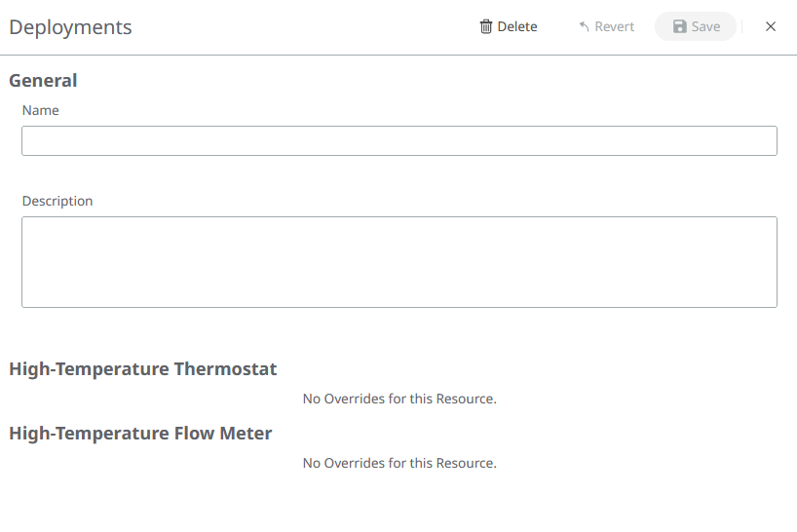Click the line below the Deployments header
This screenshot has height=532, width=797.
(x=398, y=55)
